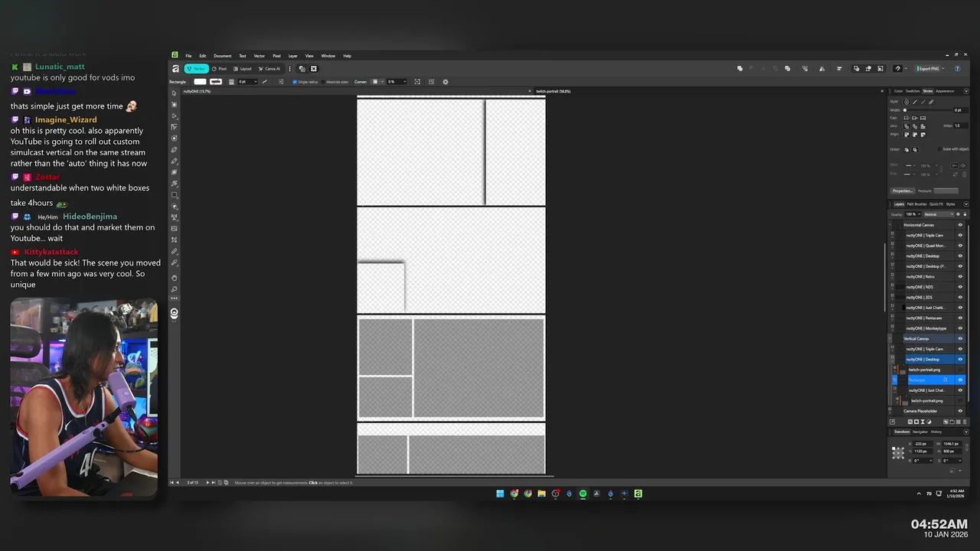Open the stroke width 0 pt dropdown
Screen dimensions: 980x551
point(255,82)
